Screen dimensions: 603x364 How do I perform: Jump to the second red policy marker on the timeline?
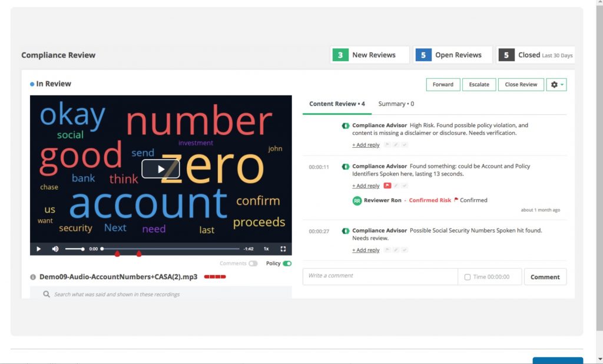pos(139,254)
